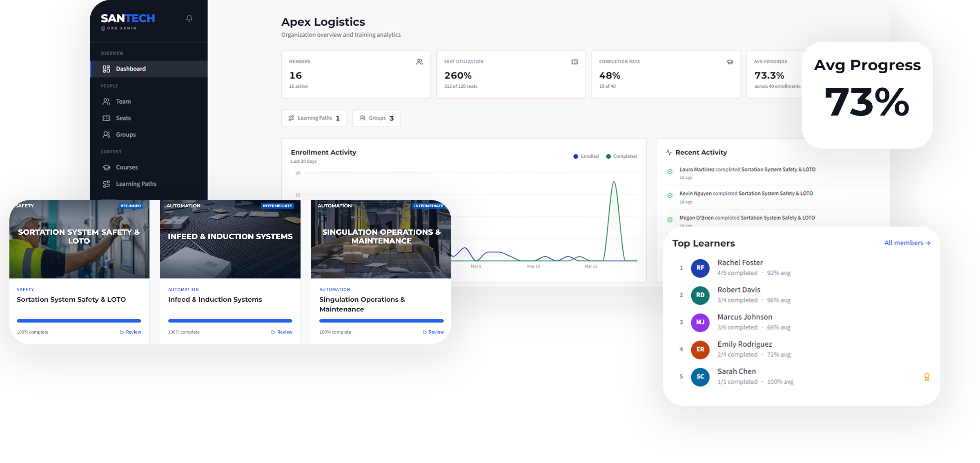Click the Seat Utilization ticket icon
The image size is (980, 463).
575,62
